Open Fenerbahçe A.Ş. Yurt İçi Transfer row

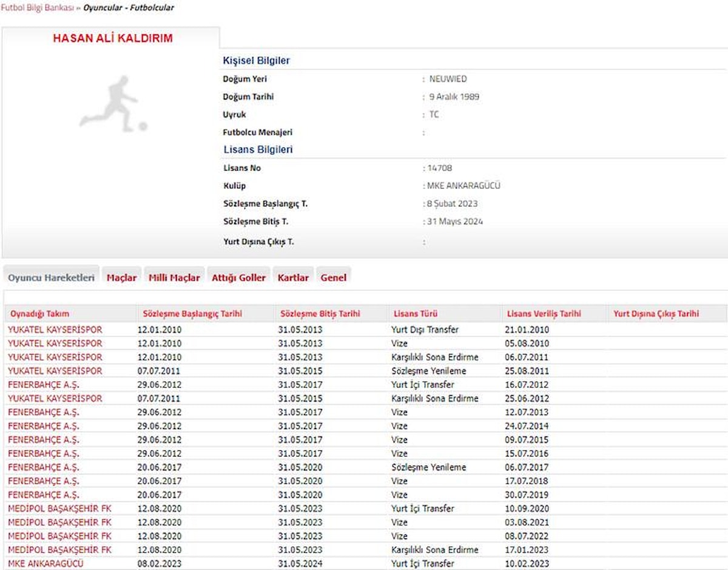tap(44, 385)
